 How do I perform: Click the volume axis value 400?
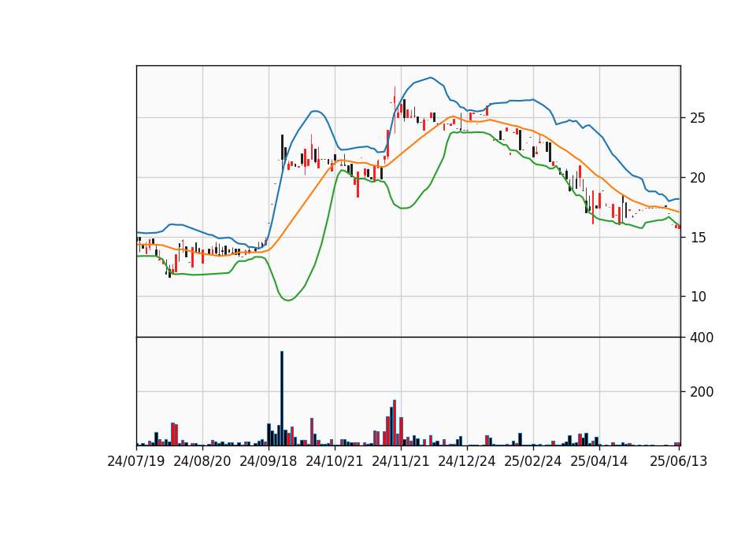(702, 338)
